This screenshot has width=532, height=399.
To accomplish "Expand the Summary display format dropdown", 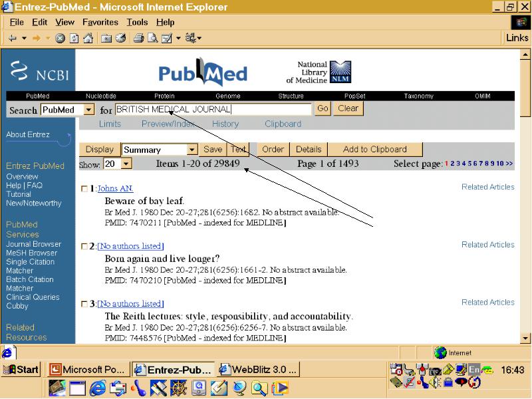I will (x=192, y=150).
